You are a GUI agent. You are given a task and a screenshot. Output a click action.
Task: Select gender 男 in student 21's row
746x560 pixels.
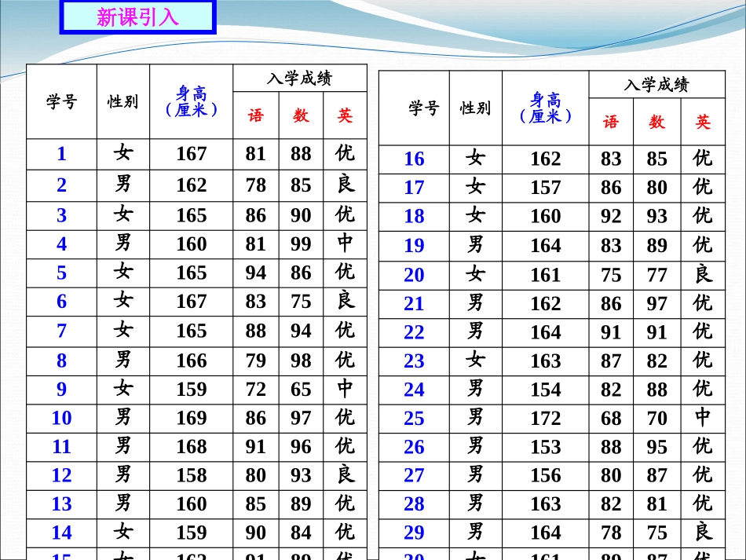475,302
